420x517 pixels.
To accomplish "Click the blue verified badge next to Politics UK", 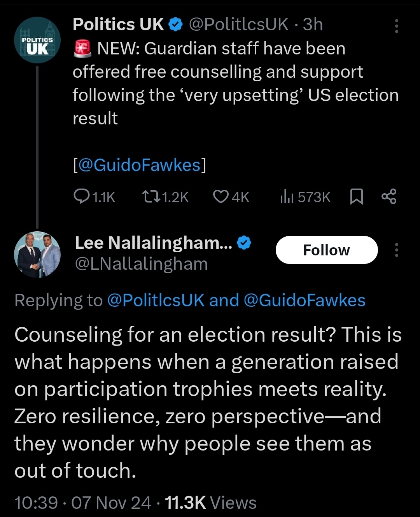I will click(176, 25).
